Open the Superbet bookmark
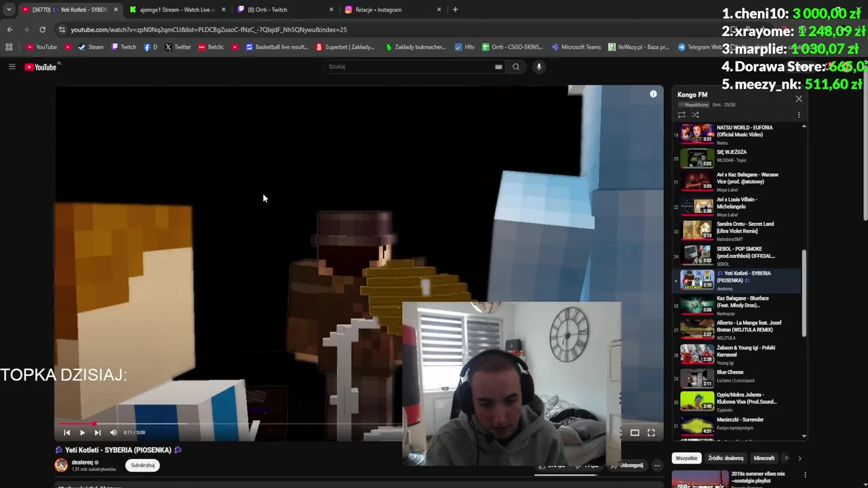 pyautogui.click(x=344, y=47)
